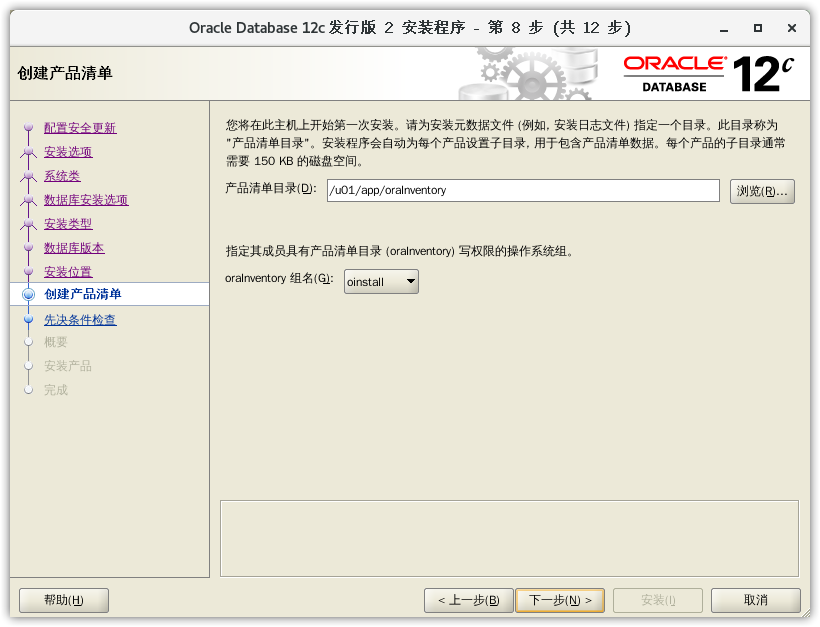Expand the oraInventory 组名 dropdown
The image size is (820, 627).
(381, 283)
